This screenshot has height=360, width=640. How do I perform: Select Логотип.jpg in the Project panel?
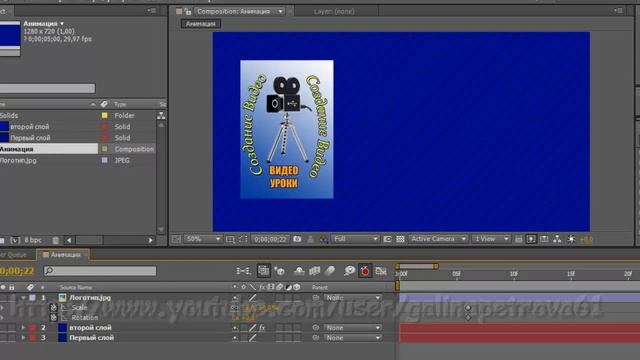point(18,160)
